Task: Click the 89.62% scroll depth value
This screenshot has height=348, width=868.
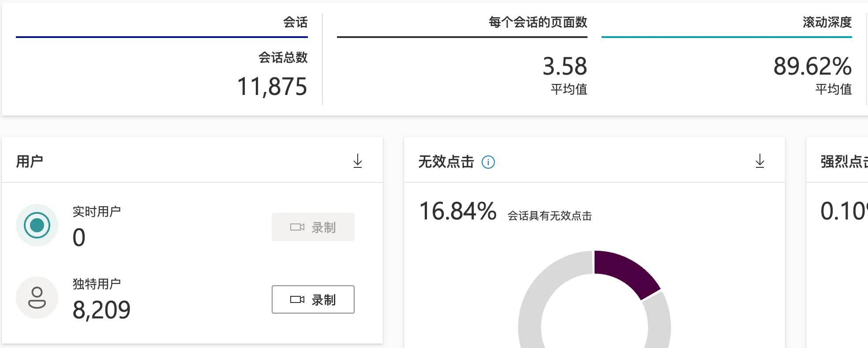Action: pos(812,67)
